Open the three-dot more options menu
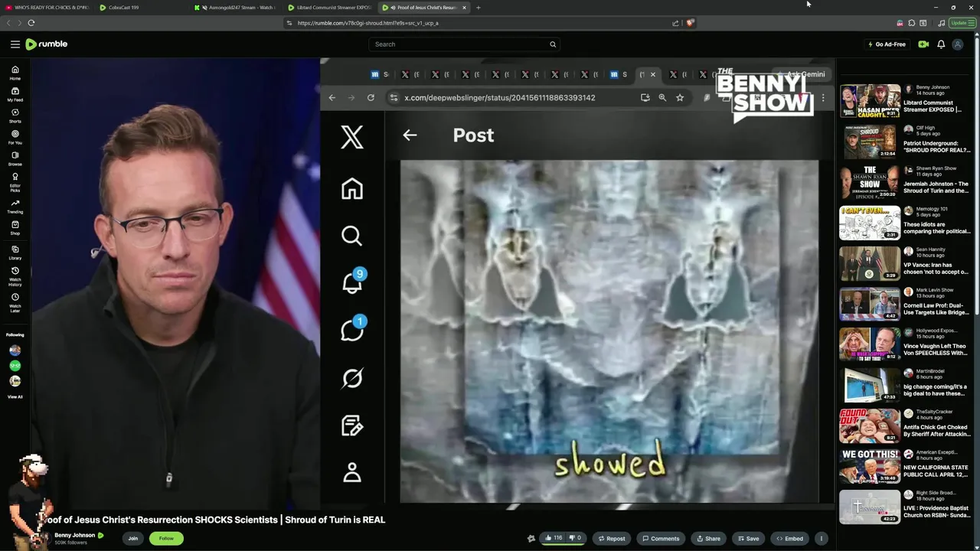The height and width of the screenshot is (551, 980). [821, 538]
